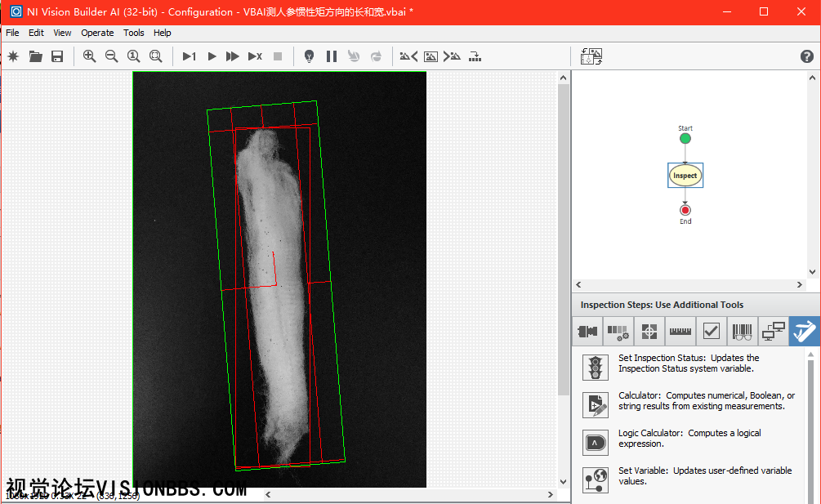Run inspection once with the play-1 icon

(189, 56)
